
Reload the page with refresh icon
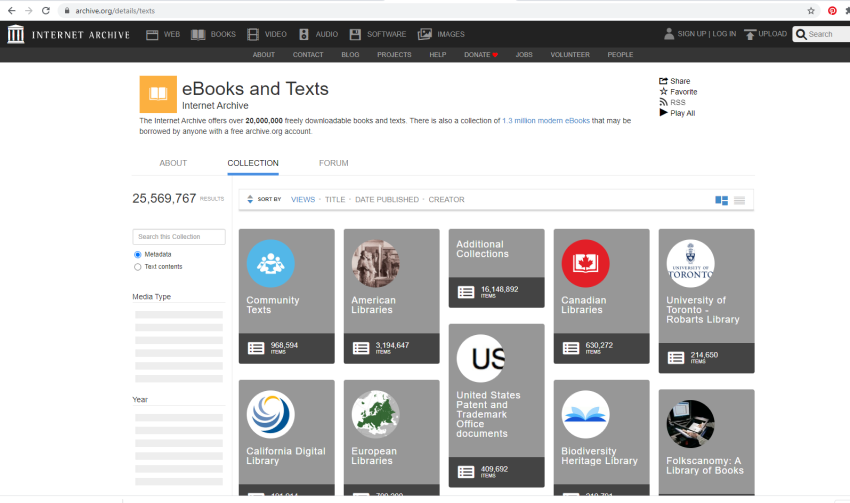(46, 10)
